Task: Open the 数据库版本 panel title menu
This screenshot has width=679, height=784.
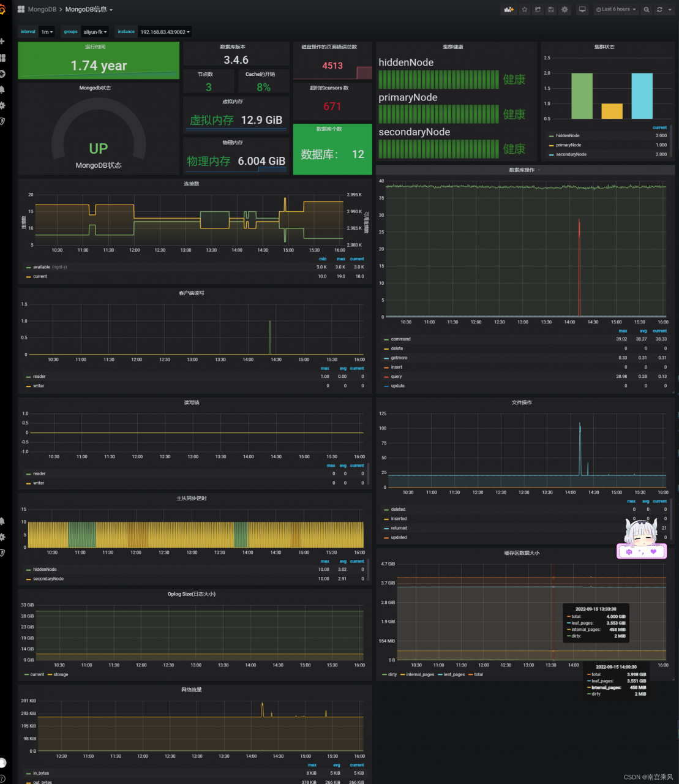Action: [x=233, y=47]
